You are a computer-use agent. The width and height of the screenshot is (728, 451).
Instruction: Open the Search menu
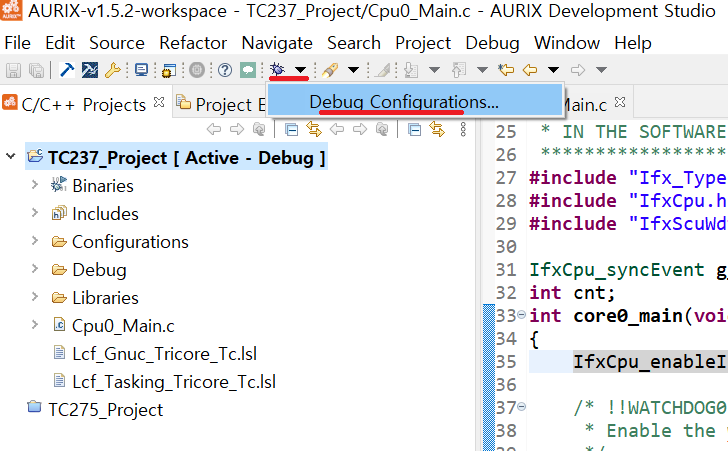pyautogui.click(x=354, y=43)
